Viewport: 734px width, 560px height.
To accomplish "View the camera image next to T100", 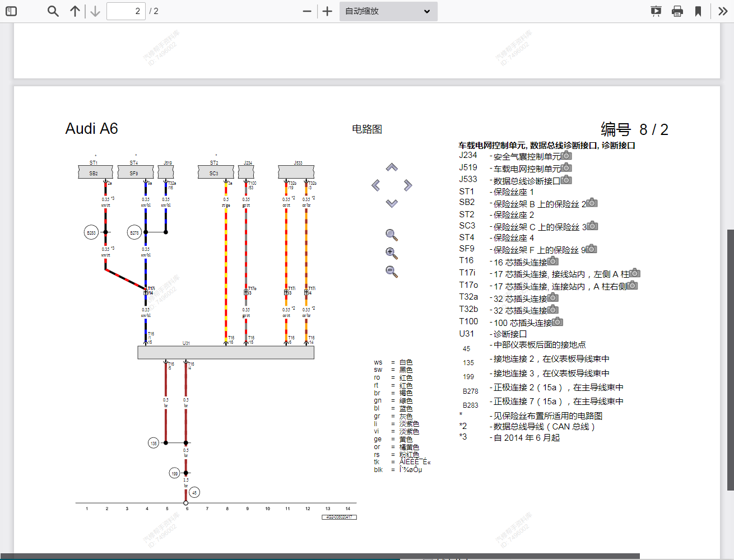I will click(x=558, y=322).
